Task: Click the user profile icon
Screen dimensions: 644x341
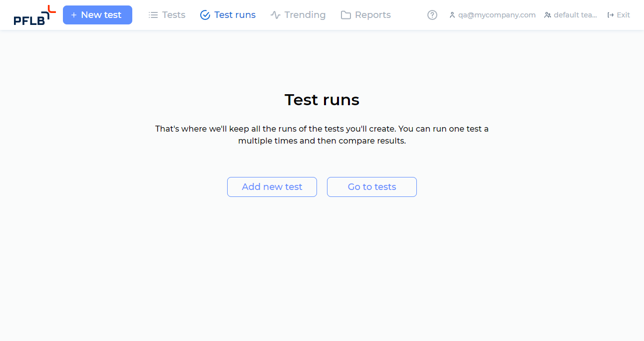Action: pyautogui.click(x=452, y=14)
